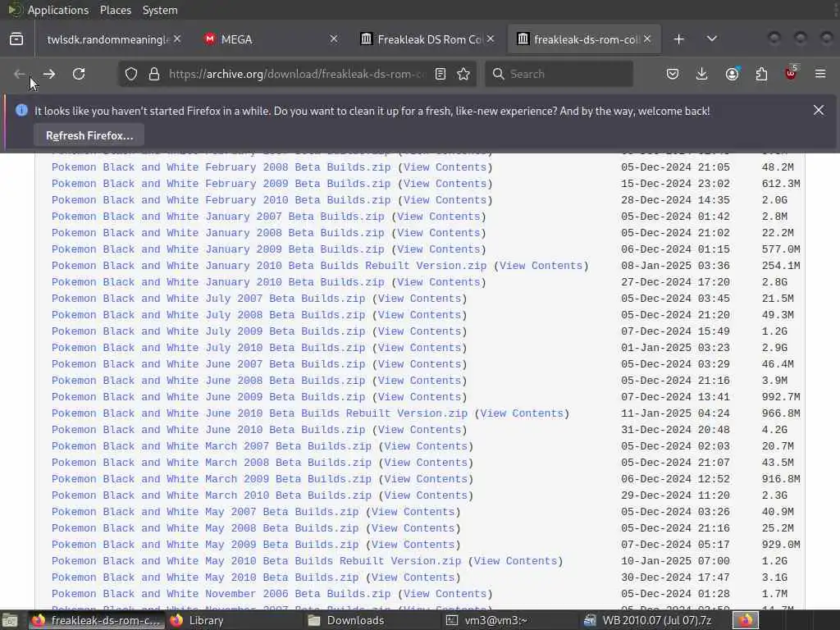Download February 2008 Beta Builds.zip
The height and width of the screenshot is (630, 840).
(221, 167)
